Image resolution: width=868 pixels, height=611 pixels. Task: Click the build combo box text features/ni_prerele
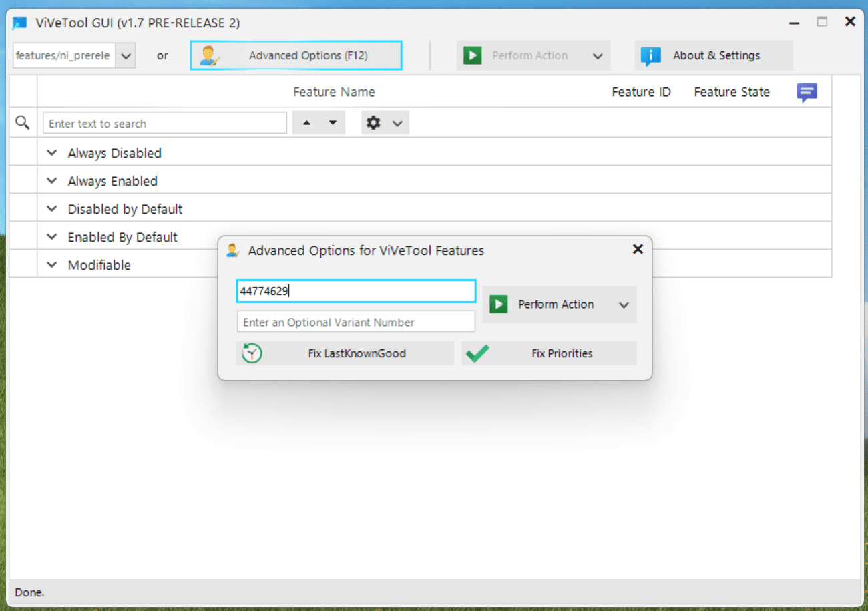point(63,55)
